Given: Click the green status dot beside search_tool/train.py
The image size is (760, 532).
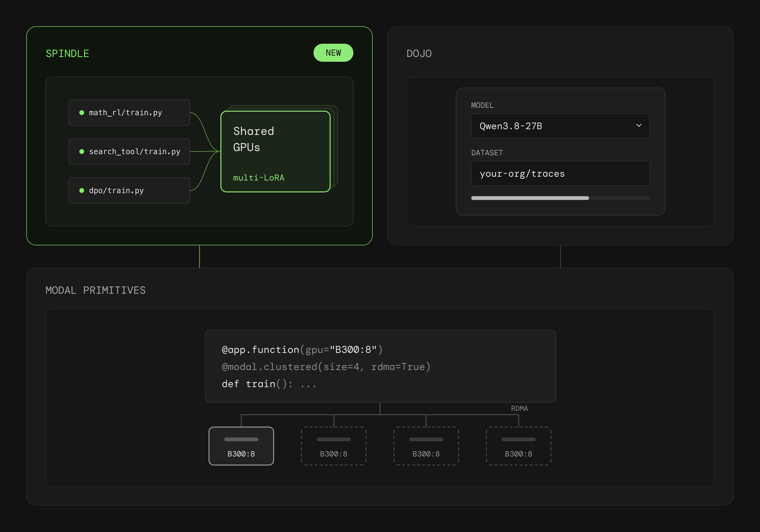Looking at the screenshot, I should [x=82, y=152].
